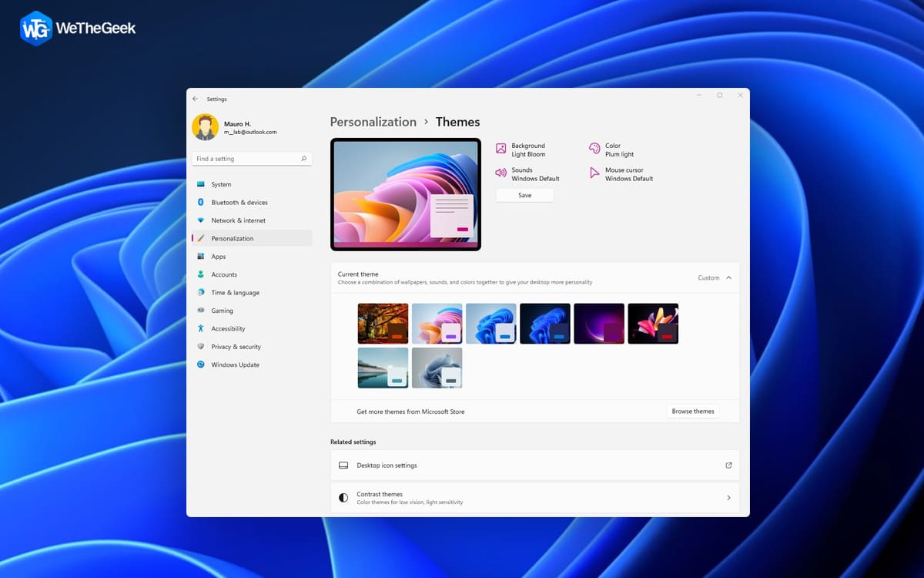924x578 pixels.
Task: Click the 'Desktop icon settings' row text
Action: click(387, 465)
